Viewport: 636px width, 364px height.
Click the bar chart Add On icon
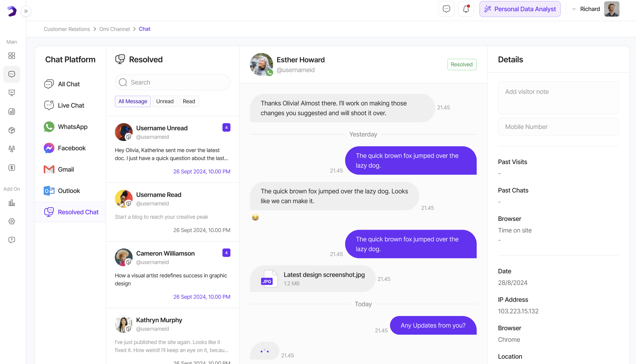point(12,203)
